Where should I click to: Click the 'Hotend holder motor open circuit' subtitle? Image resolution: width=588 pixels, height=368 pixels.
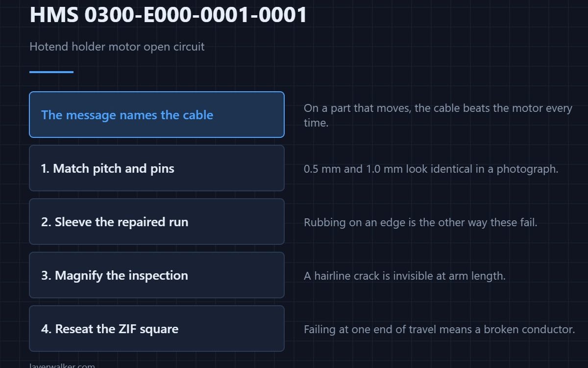(117, 47)
